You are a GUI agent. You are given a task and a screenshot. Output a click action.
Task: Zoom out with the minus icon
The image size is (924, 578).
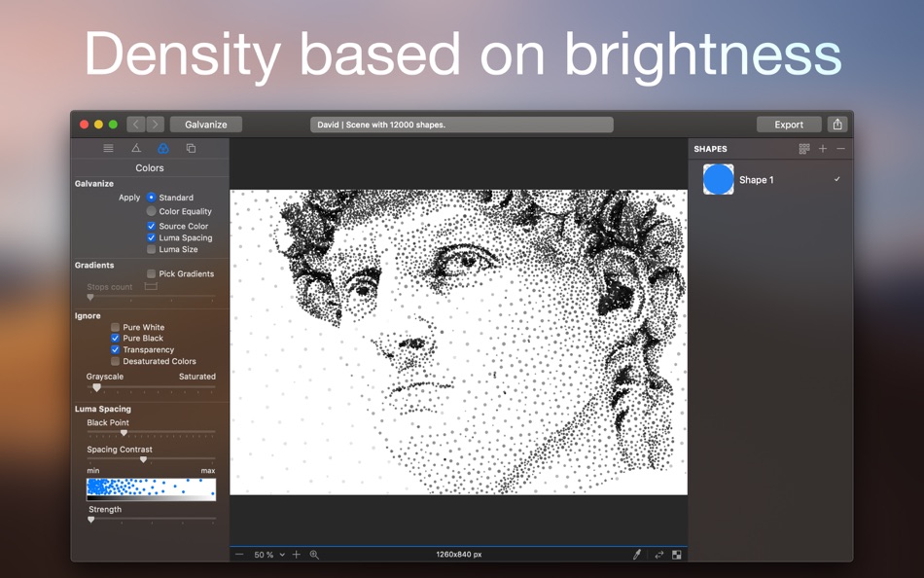(239, 555)
